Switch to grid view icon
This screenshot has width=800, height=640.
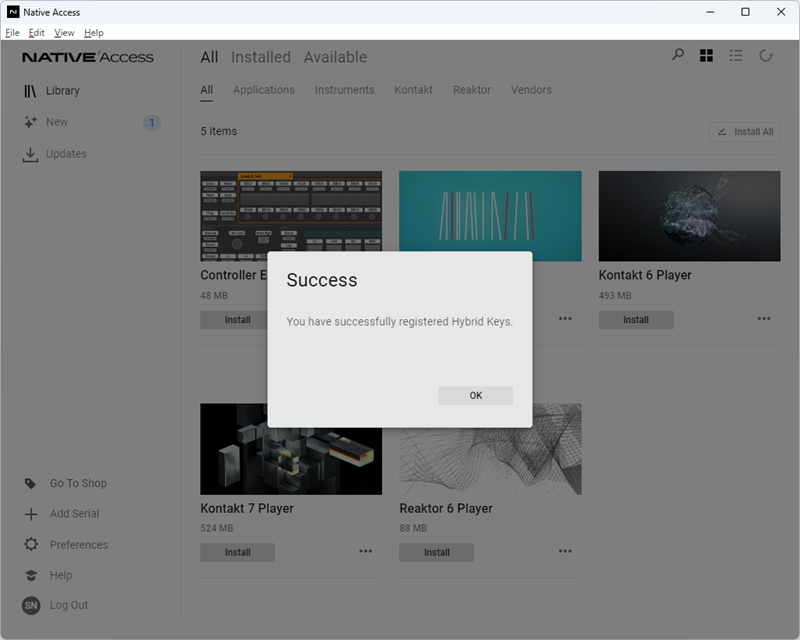(707, 55)
